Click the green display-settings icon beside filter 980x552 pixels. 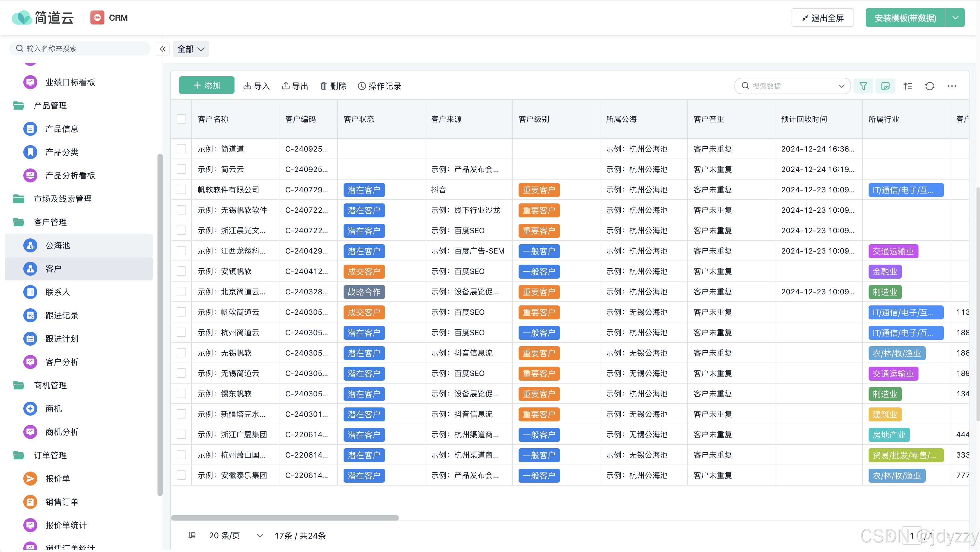pos(885,86)
